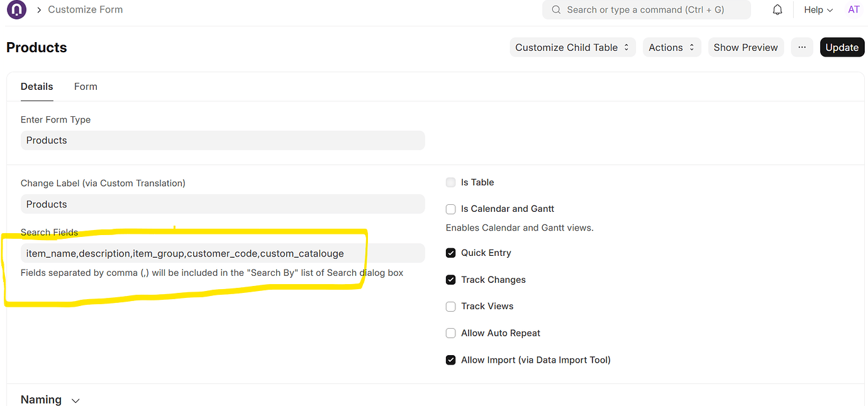Click the AT user avatar
The width and height of the screenshot is (868, 406).
tap(854, 9)
